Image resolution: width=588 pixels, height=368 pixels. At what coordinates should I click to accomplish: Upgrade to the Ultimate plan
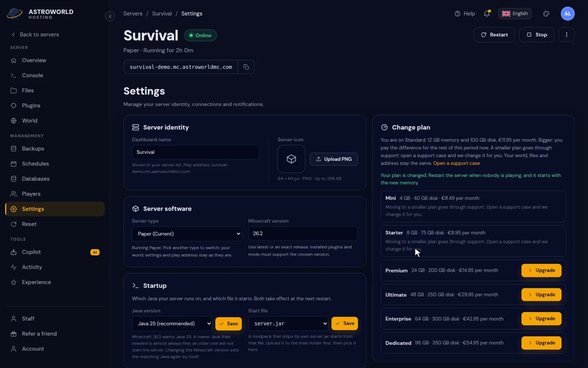pos(541,295)
